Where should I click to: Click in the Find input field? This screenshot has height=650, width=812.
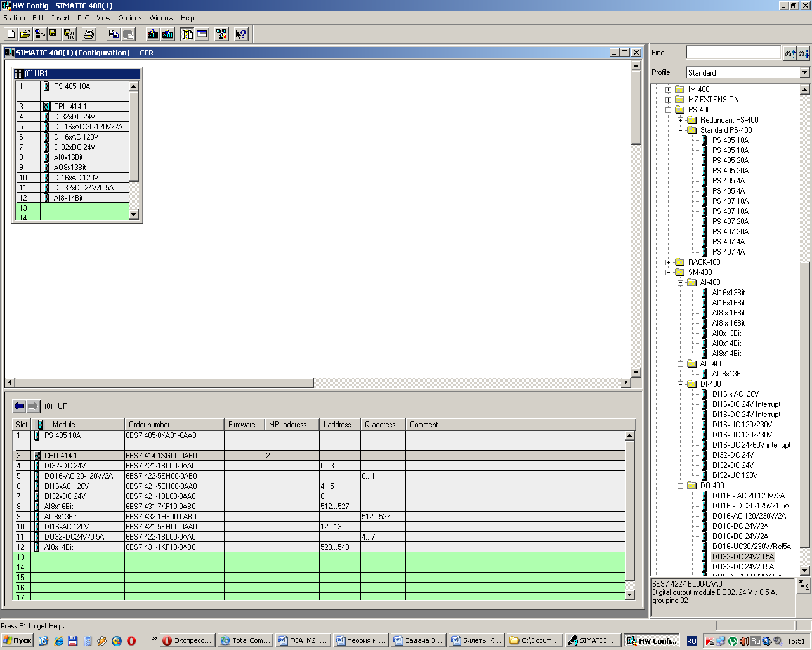tap(733, 53)
